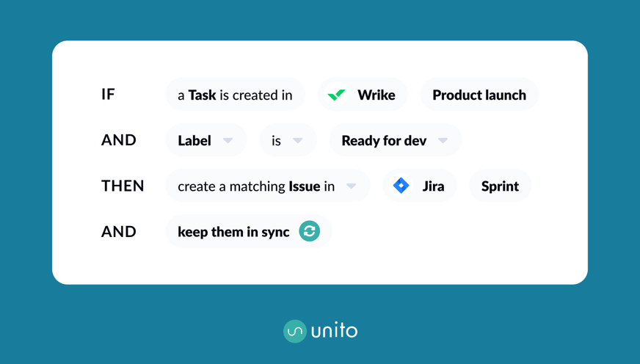
Task: Click the unito wordmark text
Action: (334, 331)
